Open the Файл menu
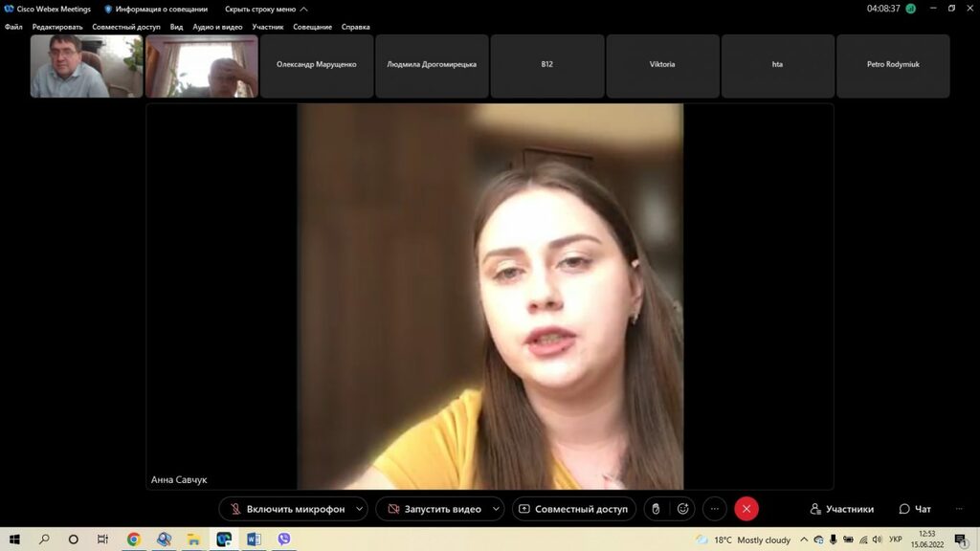Image resolution: width=980 pixels, height=551 pixels. pos(13,27)
